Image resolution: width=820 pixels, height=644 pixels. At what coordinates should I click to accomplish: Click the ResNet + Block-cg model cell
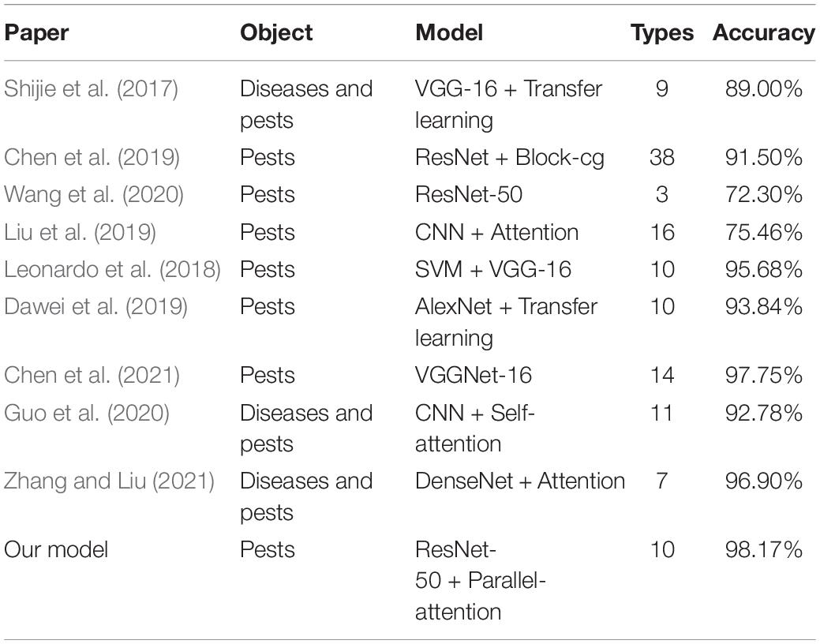[x=510, y=158]
